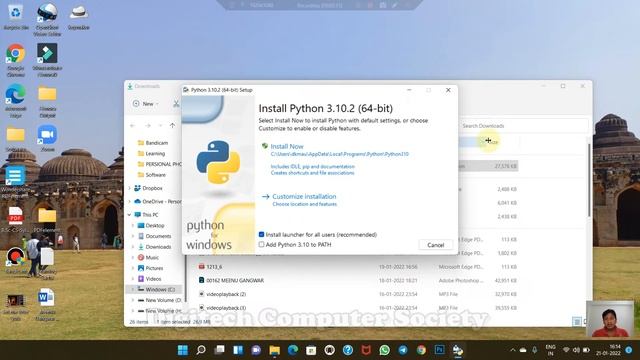The image size is (640, 360).
Task: Expand Music under This PC
Action: click(133, 258)
